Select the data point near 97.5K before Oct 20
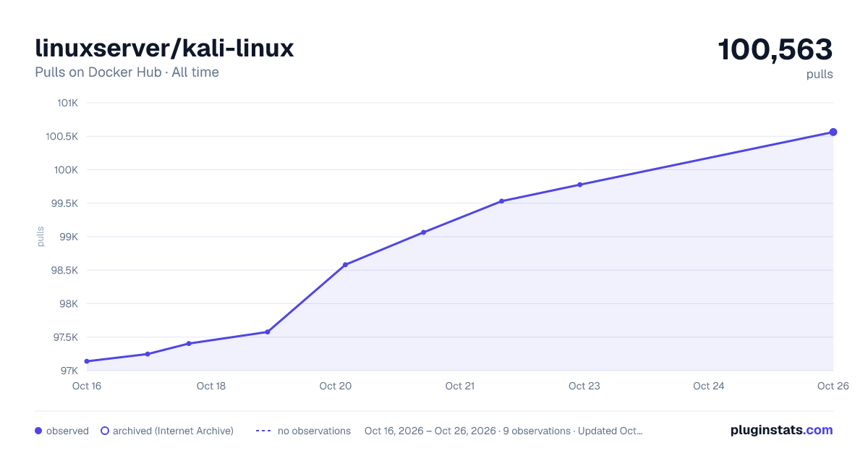This screenshot has width=868, height=456. coord(268,332)
